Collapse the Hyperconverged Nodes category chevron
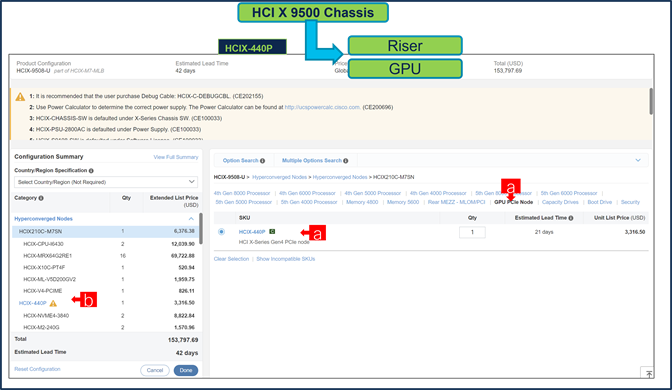The image size is (672, 390). (191, 219)
